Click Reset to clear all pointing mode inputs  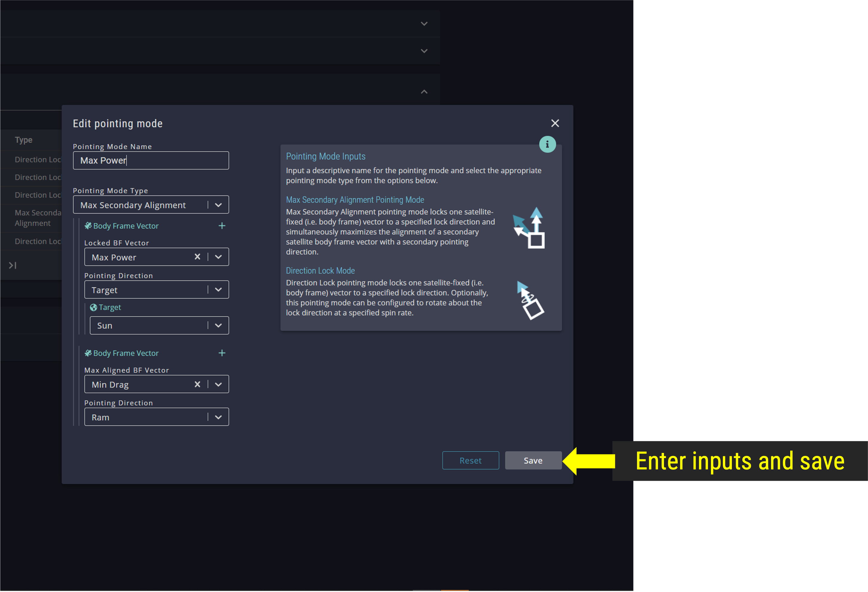pos(470,460)
